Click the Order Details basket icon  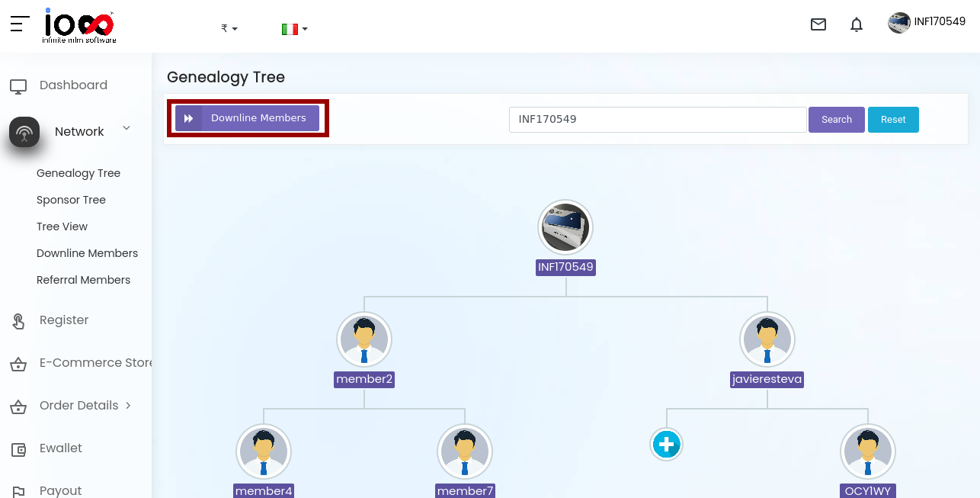point(18,406)
